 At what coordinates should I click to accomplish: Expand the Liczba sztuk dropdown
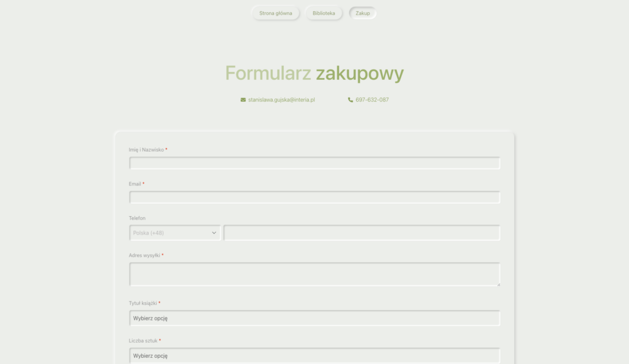[x=314, y=355]
